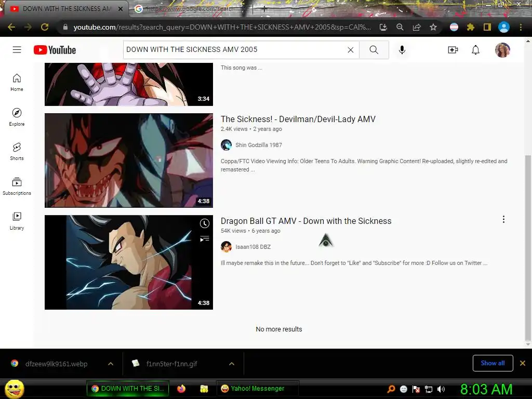This screenshot has height=399, width=532.
Task: Open the notifications bell
Action: coord(476,50)
